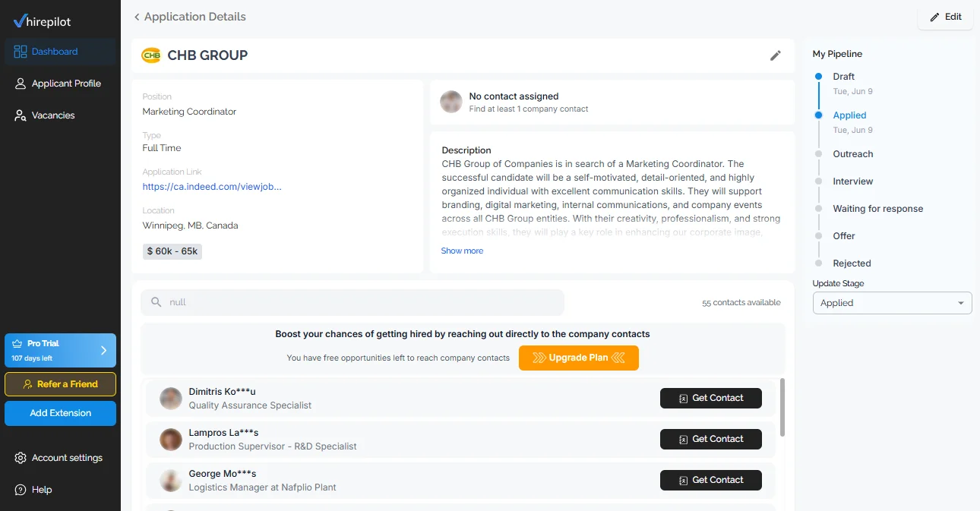Click the Full Time type value

pos(162,148)
